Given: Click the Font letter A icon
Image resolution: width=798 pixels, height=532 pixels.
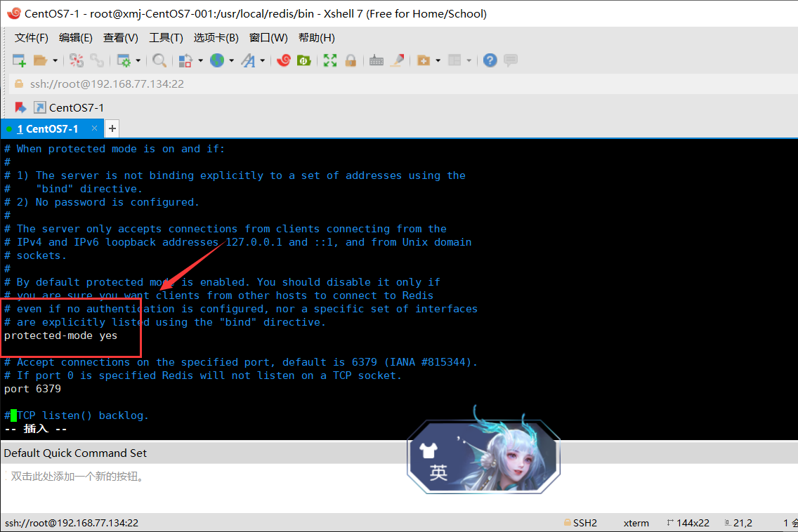Looking at the screenshot, I should click(x=248, y=60).
